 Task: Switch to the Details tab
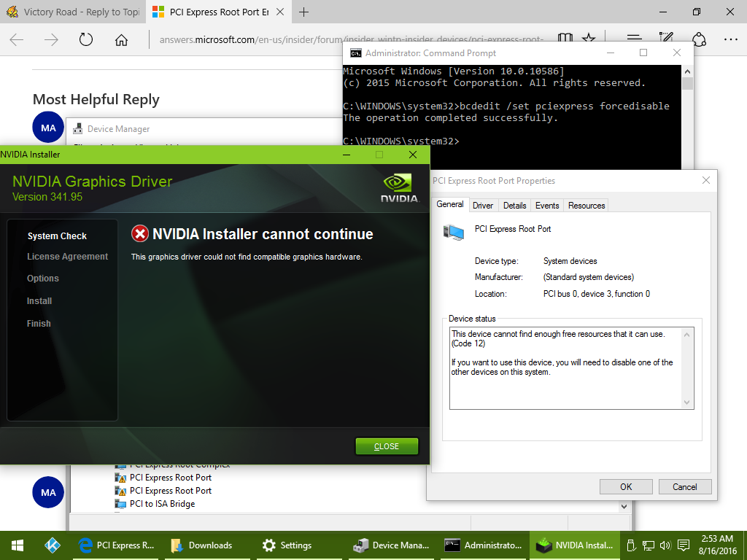coord(514,206)
